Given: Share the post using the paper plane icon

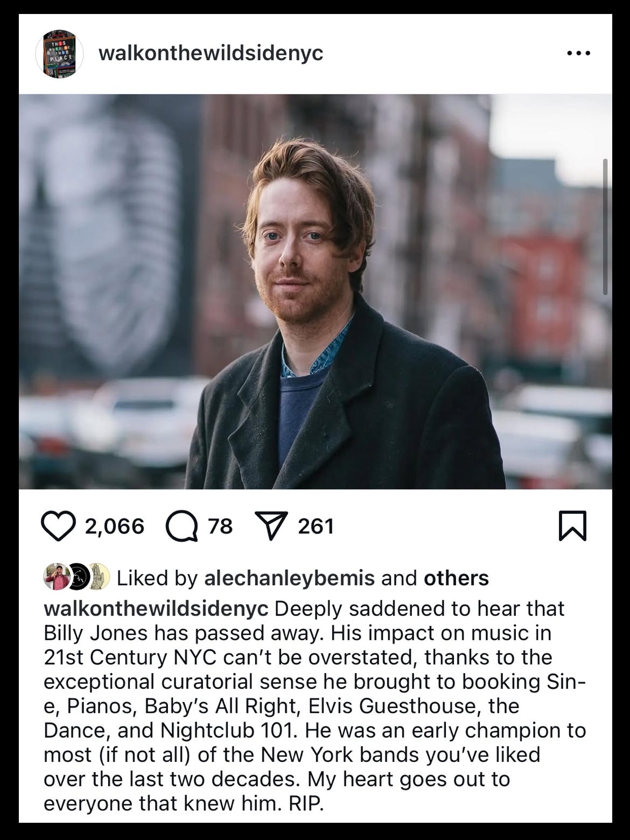Looking at the screenshot, I should (271, 526).
